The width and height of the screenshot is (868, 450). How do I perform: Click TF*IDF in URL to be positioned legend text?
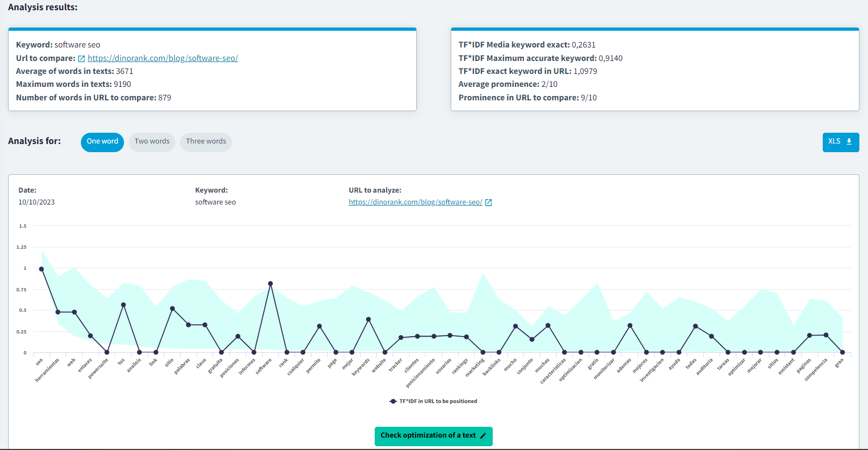point(438,401)
